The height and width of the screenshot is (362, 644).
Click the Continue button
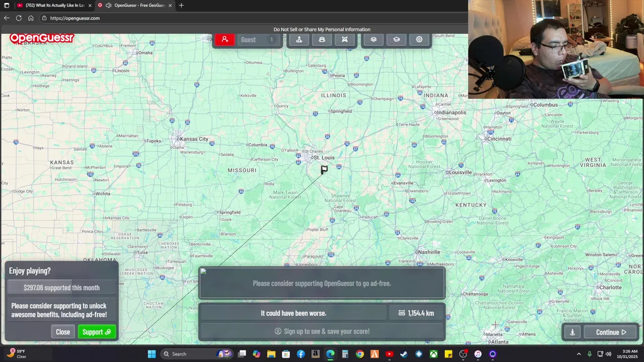[x=611, y=332]
